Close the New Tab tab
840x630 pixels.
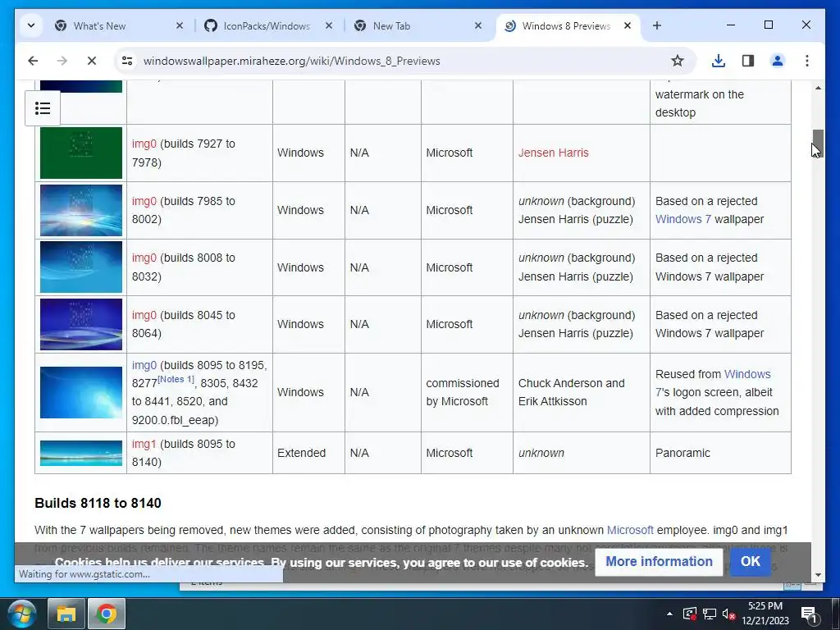(478, 25)
